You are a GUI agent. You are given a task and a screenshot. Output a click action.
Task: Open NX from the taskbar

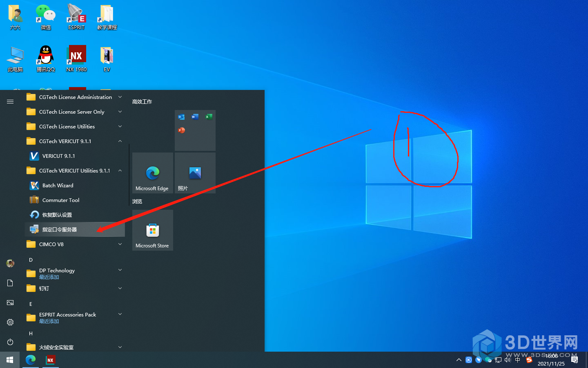point(50,360)
